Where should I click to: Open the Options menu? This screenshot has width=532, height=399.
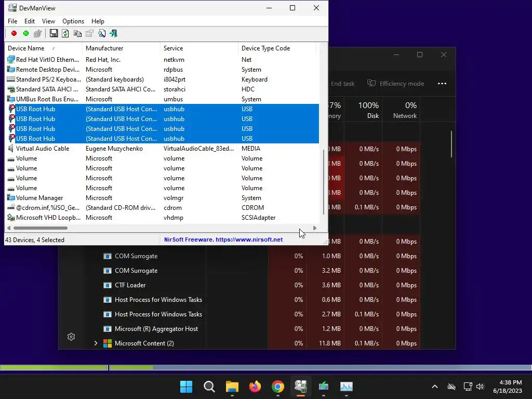73,21
